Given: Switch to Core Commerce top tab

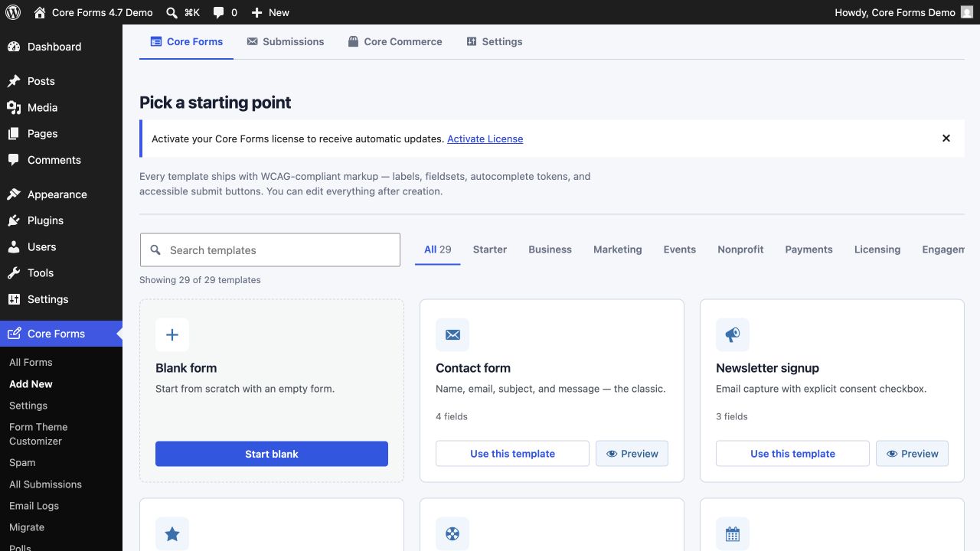Looking at the screenshot, I should [394, 41].
